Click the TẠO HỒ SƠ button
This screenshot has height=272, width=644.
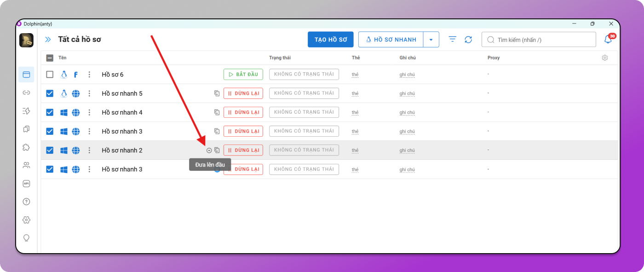[330, 40]
